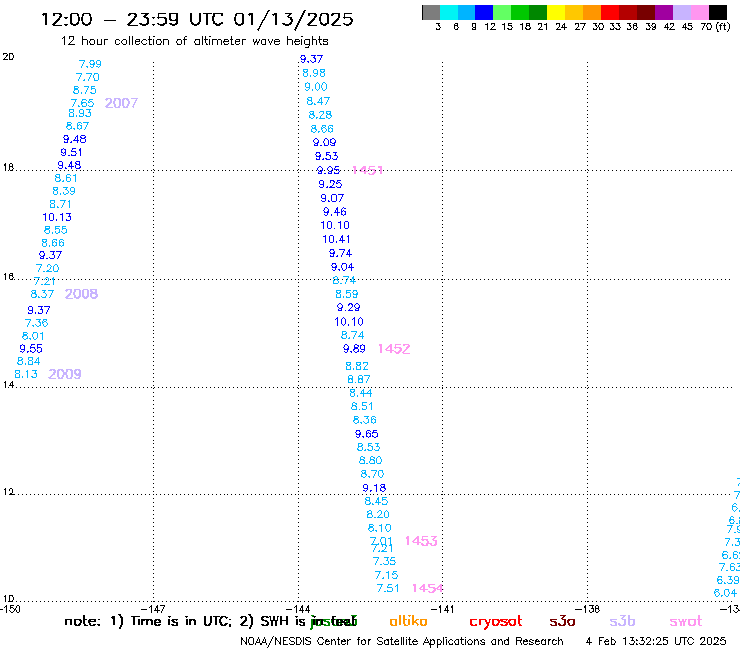Click wave height value 9.65
The height and width of the screenshot is (650, 740).
pos(367,434)
